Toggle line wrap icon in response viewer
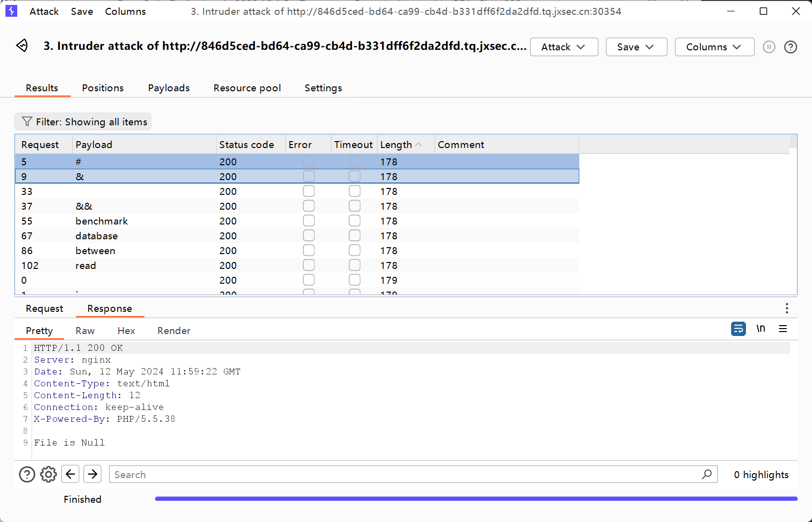Screen dimensions: 812x522 coord(738,329)
